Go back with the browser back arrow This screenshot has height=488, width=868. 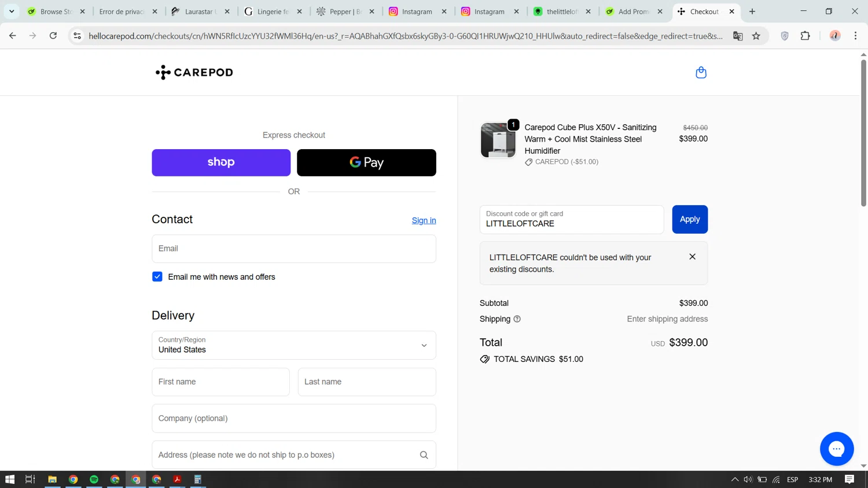click(13, 36)
